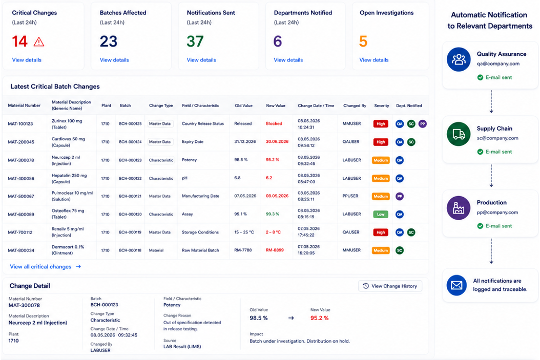Screen dimensions: 540x360
Task: Click the Medium severity badge in the Hepatolin row
Action: [x=381, y=178]
